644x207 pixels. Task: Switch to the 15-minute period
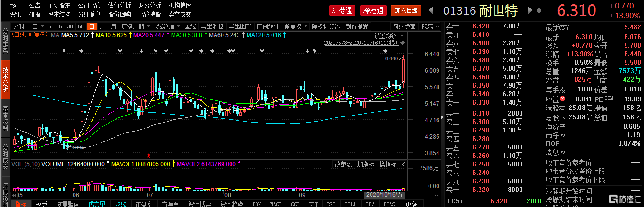coord(59,26)
